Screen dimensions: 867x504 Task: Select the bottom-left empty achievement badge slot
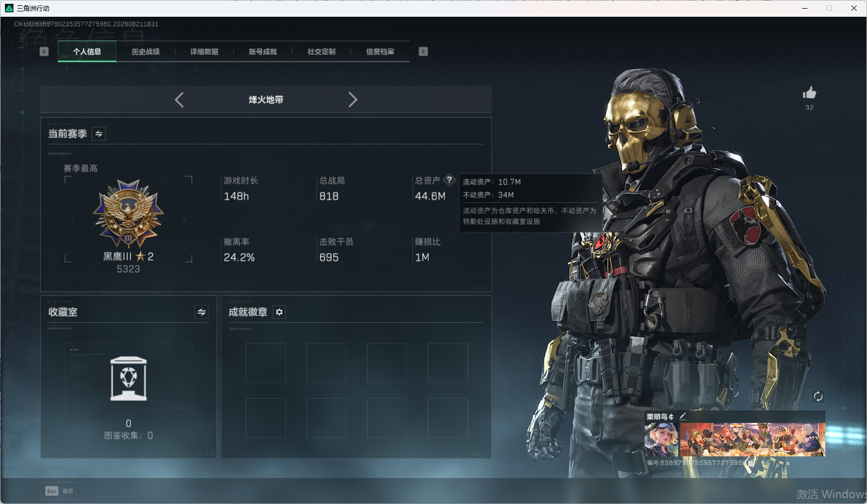[x=266, y=418]
